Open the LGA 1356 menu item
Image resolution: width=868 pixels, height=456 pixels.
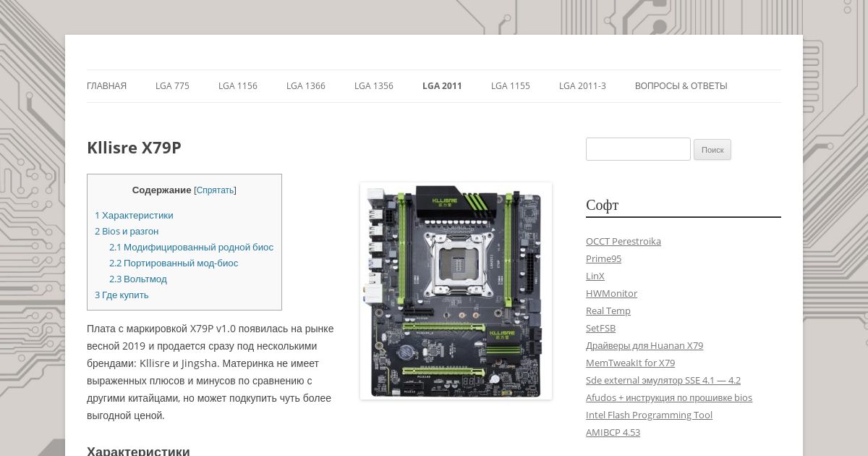click(374, 85)
